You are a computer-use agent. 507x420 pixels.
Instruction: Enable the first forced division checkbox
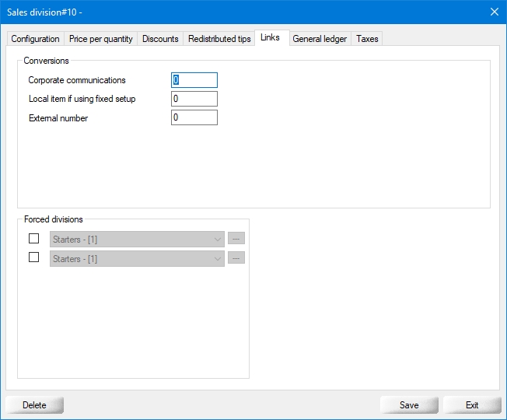point(33,239)
